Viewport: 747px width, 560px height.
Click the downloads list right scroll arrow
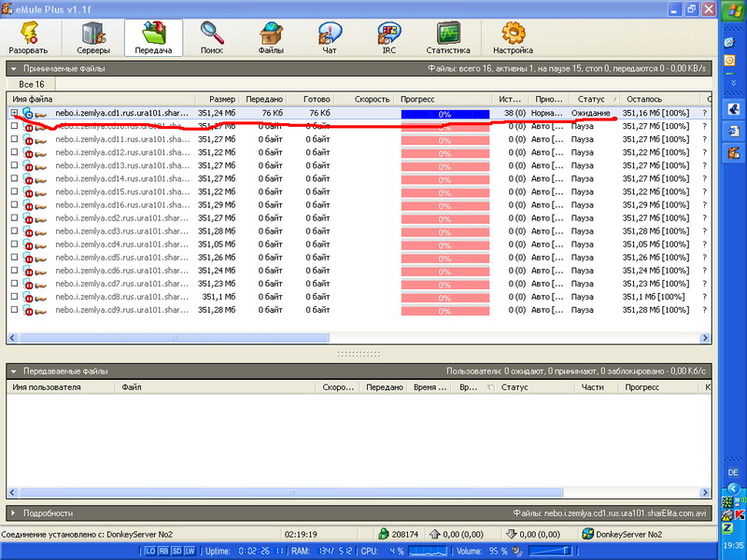tap(705, 338)
